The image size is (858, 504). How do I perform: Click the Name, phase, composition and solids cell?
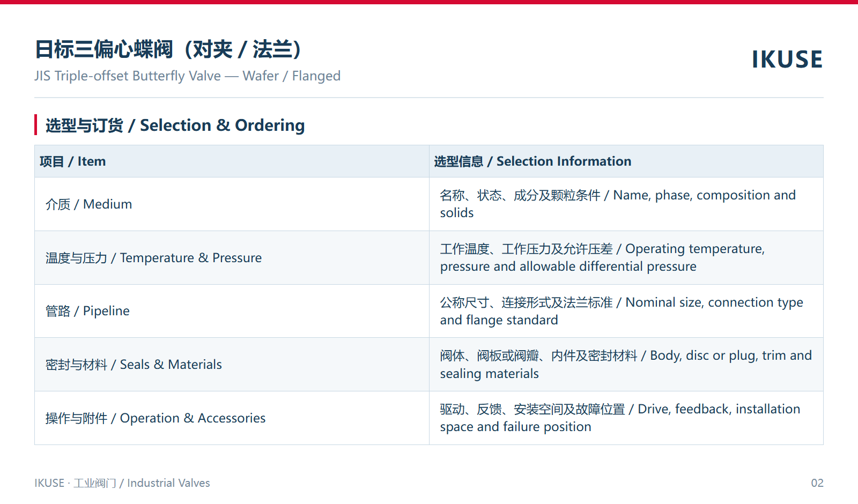[x=626, y=204]
